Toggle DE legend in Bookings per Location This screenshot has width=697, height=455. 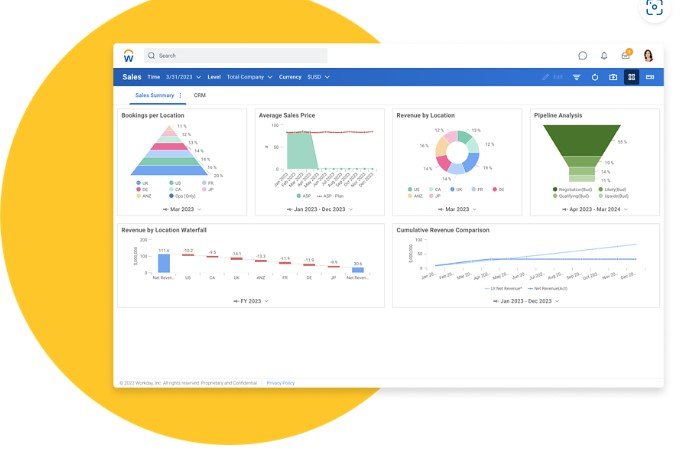[x=142, y=189]
